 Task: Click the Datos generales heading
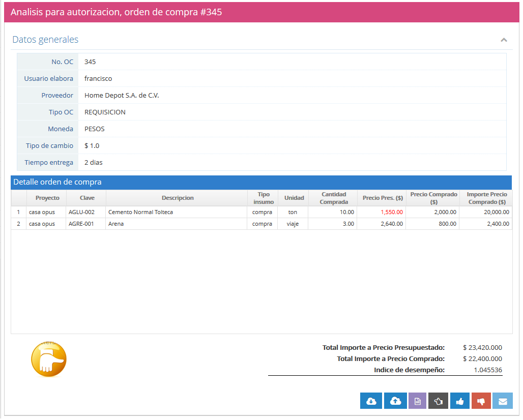click(45, 40)
